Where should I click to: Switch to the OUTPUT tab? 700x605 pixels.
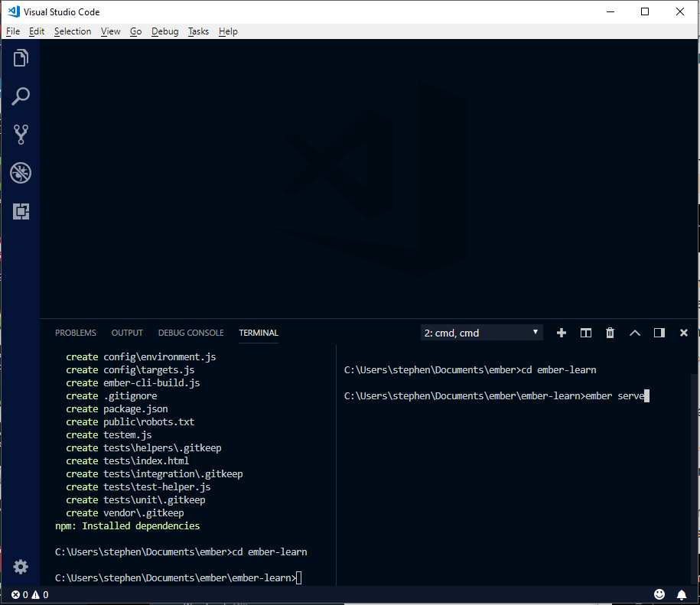tap(127, 333)
